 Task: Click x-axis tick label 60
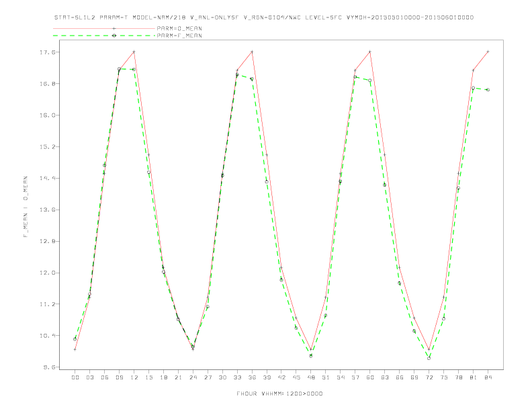tap(370, 377)
